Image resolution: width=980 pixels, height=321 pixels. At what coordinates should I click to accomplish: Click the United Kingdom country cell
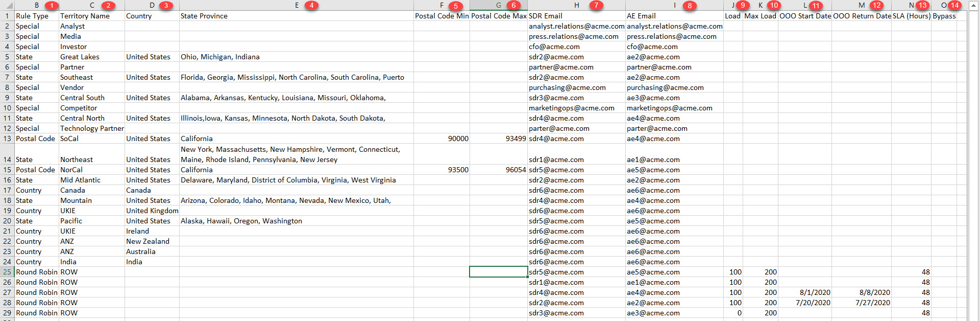click(x=152, y=211)
